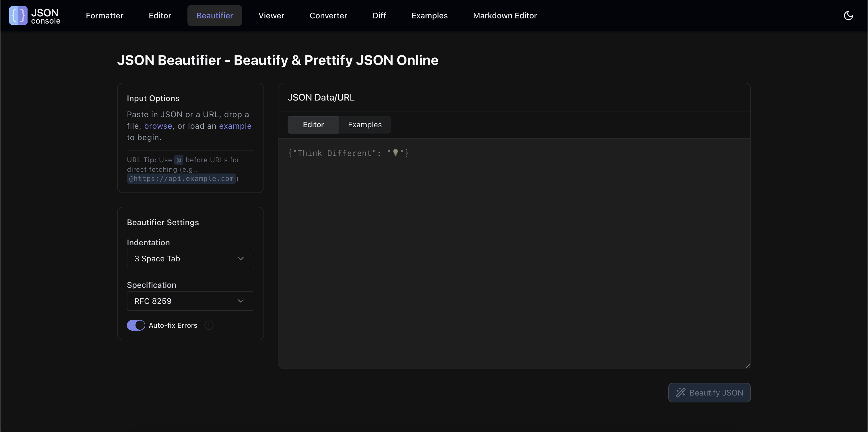Click the Input Options heading
Screen dimensions: 868x432
coord(153,99)
